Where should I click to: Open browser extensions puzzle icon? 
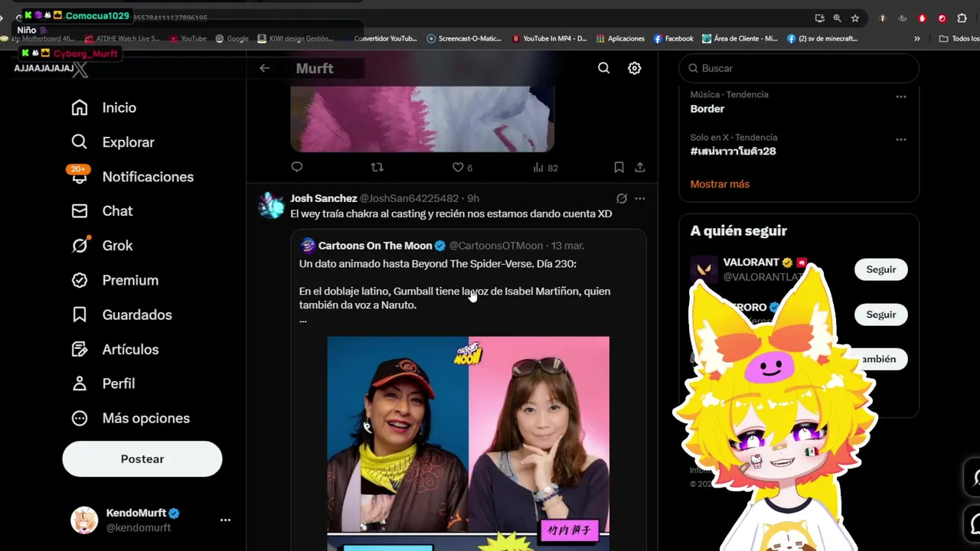pyautogui.click(x=962, y=18)
